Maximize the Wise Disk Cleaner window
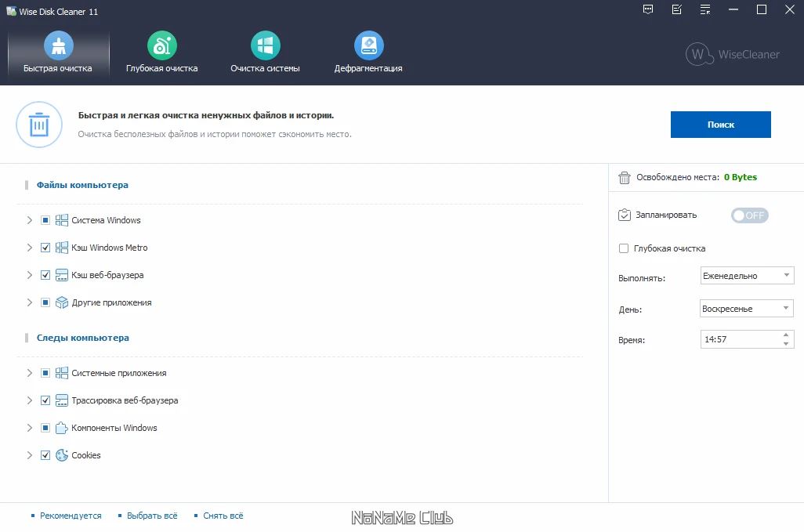Image resolution: width=804 pixels, height=532 pixels. tap(762, 9)
